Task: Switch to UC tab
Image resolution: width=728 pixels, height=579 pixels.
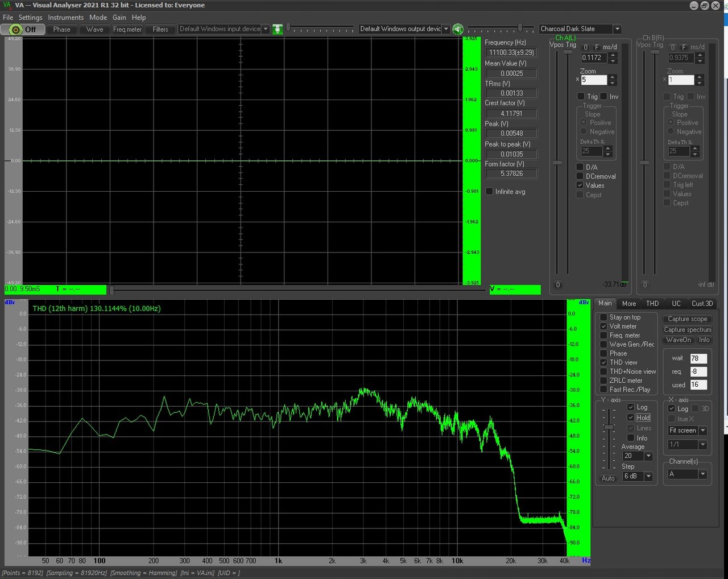Action: pos(676,304)
